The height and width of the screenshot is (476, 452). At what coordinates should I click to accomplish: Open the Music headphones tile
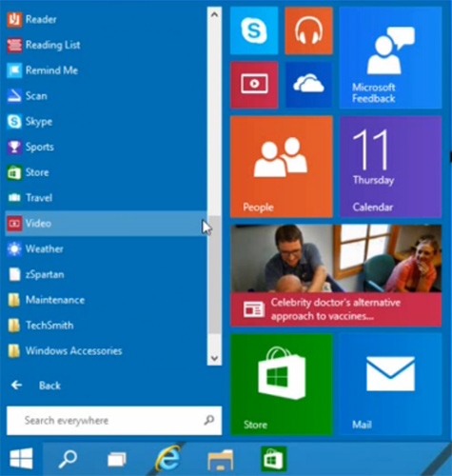308,30
